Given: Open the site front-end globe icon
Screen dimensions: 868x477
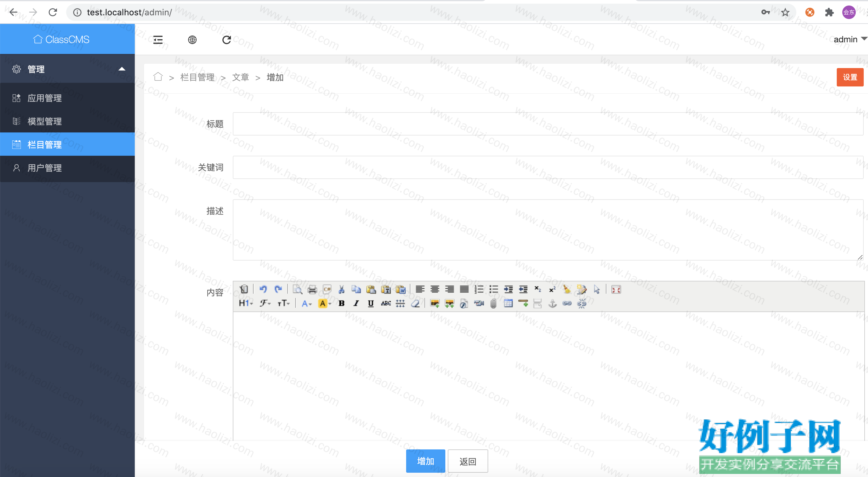Looking at the screenshot, I should point(192,40).
